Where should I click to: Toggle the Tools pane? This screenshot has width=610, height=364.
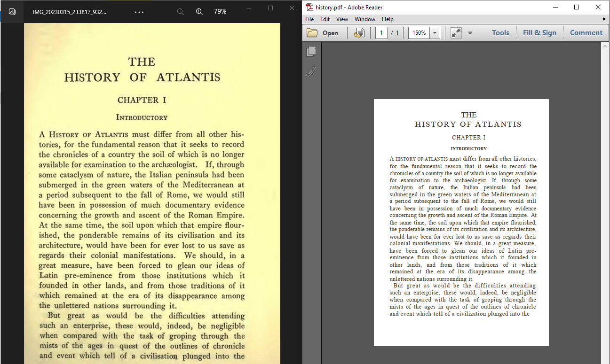click(x=500, y=33)
